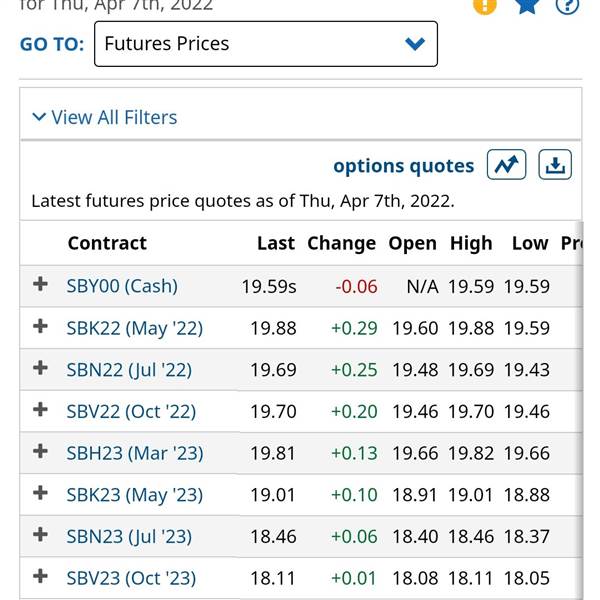600x600 pixels.
Task: Expand the SBH23 (Mar '23) row plus icon
Action: coord(40,452)
